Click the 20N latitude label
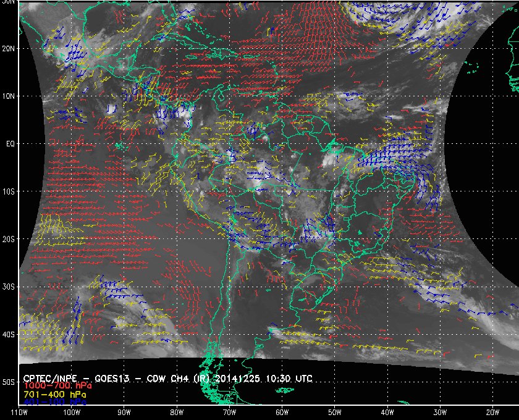Image resolution: width=519 pixels, height=420 pixels. 9,49
